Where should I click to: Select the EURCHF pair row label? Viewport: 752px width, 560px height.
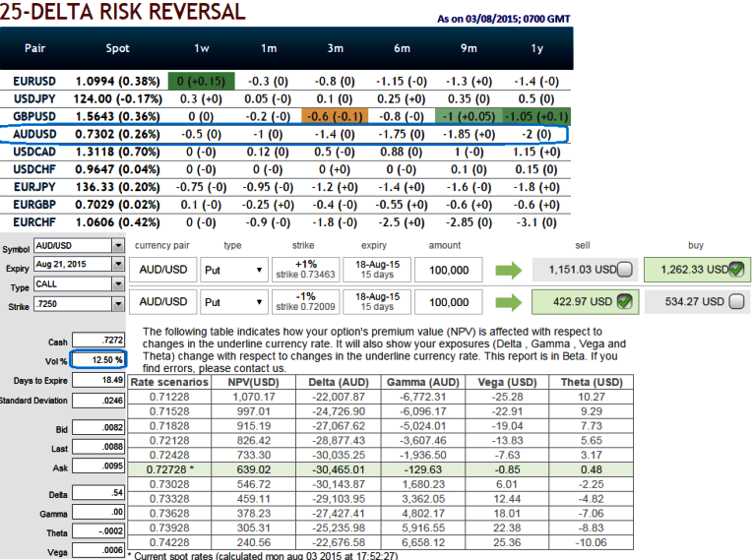(x=34, y=222)
